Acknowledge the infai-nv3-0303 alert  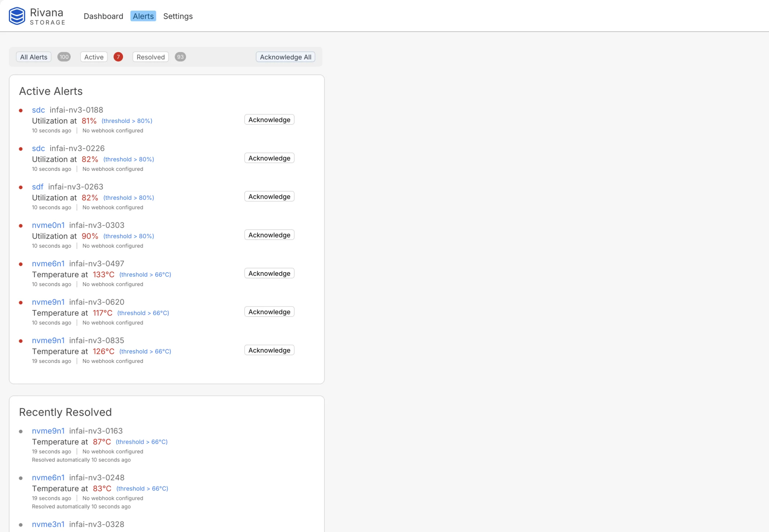[x=270, y=235]
